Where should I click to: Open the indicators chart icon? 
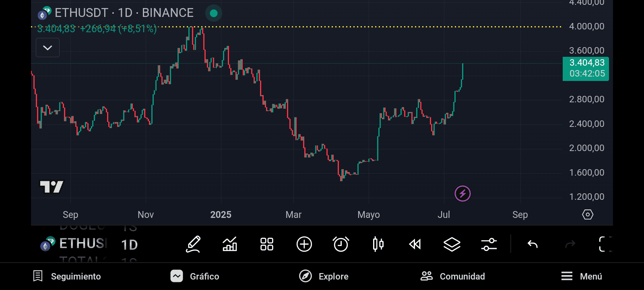click(230, 244)
